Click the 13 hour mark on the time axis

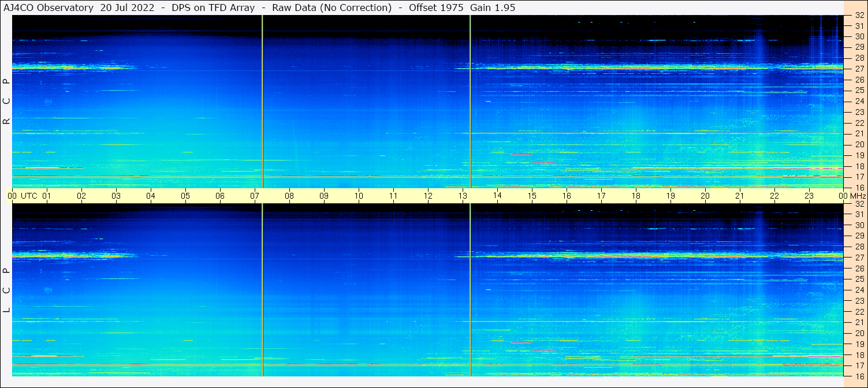click(463, 196)
